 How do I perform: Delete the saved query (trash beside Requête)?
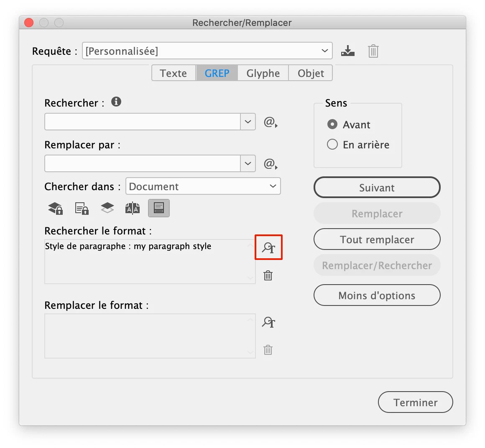click(x=373, y=51)
